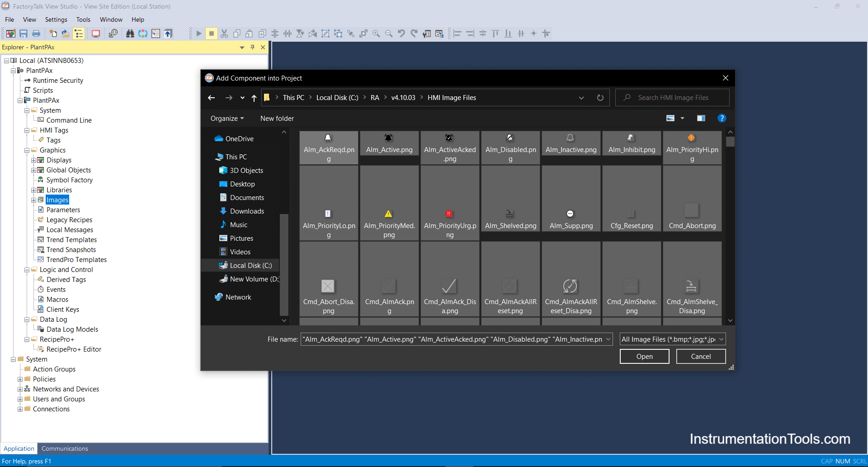This screenshot has height=467, width=868.
Task: Collapse the Logic and Control node
Action: (27, 270)
